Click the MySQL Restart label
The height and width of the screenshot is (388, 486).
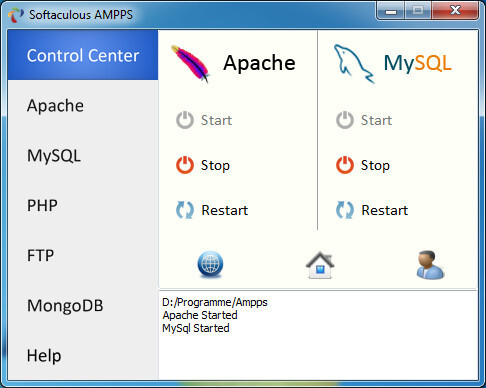pyautogui.click(x=385, y=210)
